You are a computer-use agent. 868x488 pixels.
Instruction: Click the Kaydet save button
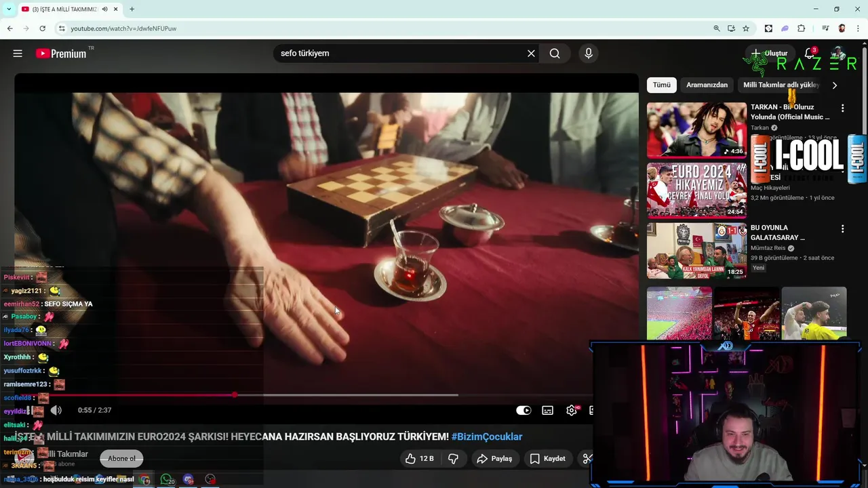coord(547,459)
